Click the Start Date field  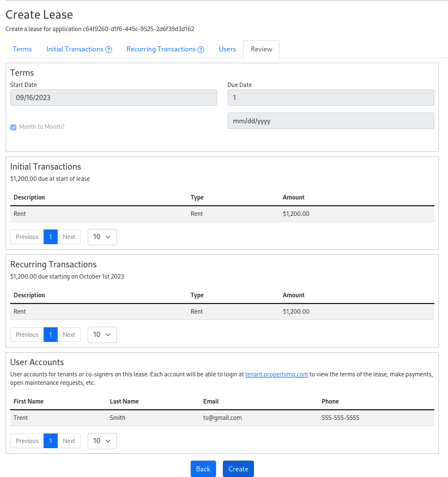point(114,98)
